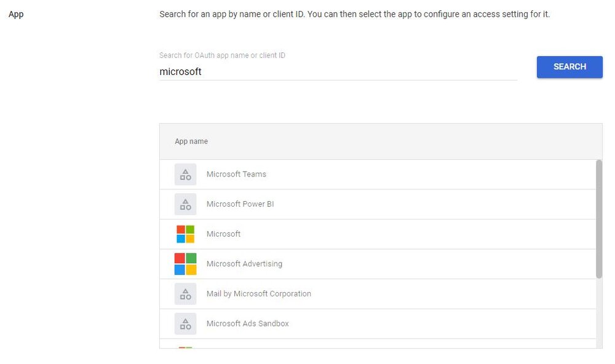
Task: Click the Microsoft Advertising logo icon
Action: pos(185,264)
